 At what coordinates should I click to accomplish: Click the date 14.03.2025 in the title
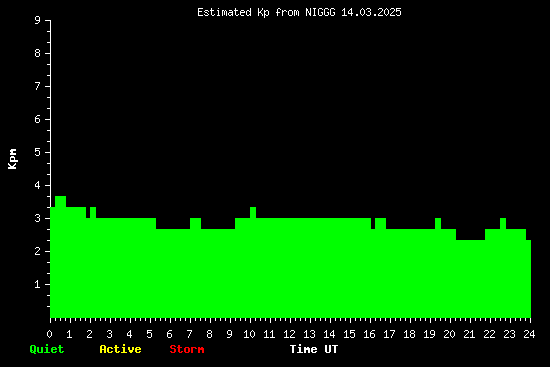point(371,13)
